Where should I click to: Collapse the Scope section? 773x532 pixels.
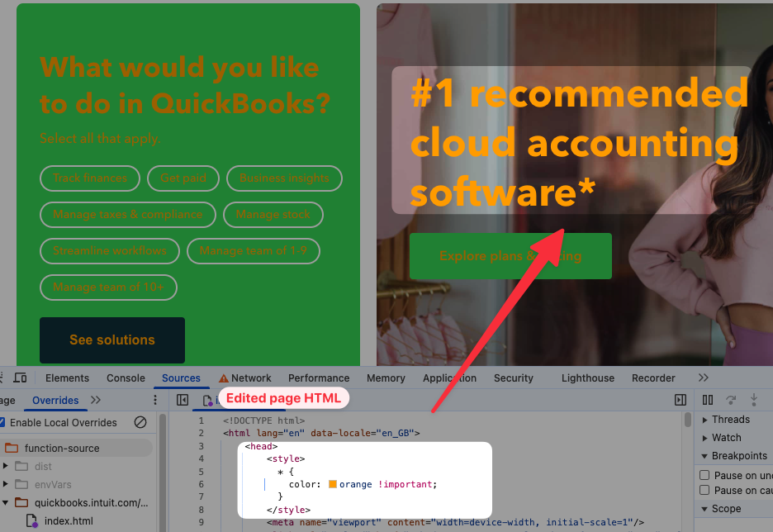[x=704, y=509]
